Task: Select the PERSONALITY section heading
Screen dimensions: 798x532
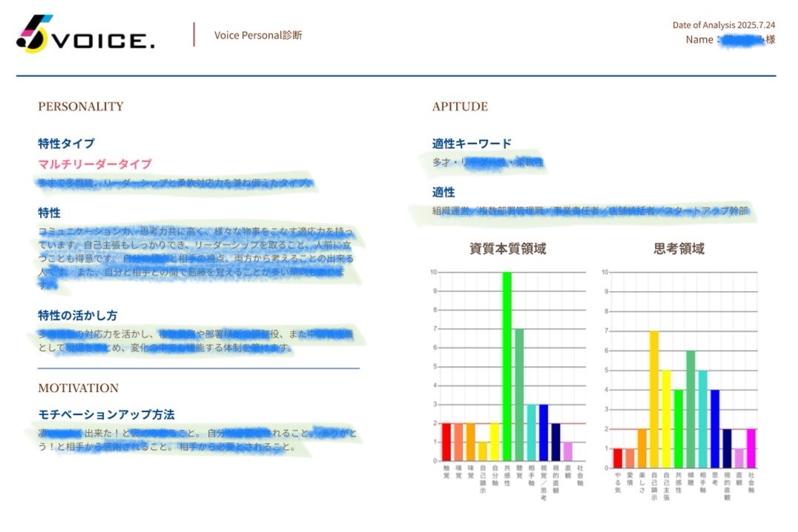Action: coord(81,107)
